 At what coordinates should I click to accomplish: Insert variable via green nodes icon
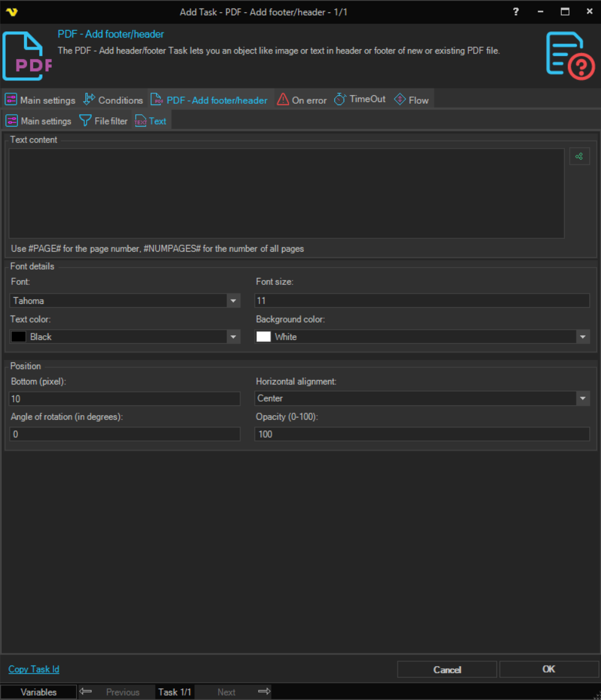[x=579, y=156]
